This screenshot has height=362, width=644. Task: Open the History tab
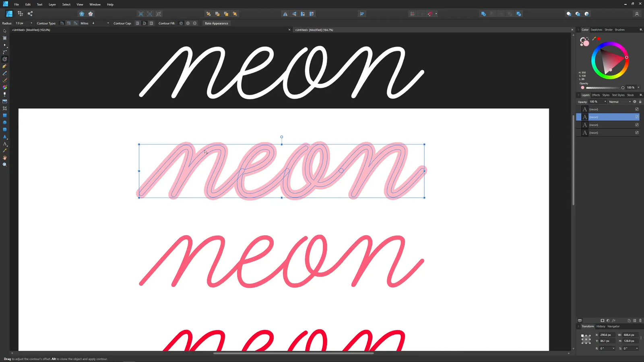601,326
